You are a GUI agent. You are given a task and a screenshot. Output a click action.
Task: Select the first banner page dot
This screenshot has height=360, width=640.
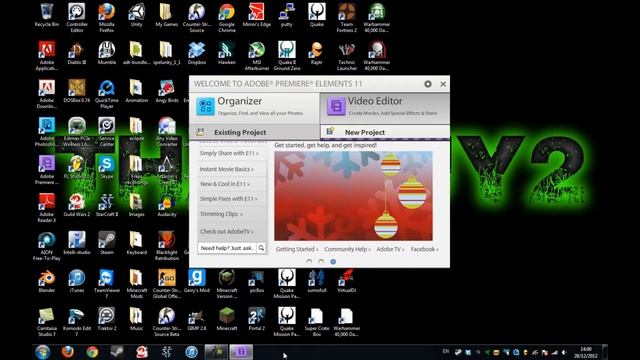tap(309, 262)
